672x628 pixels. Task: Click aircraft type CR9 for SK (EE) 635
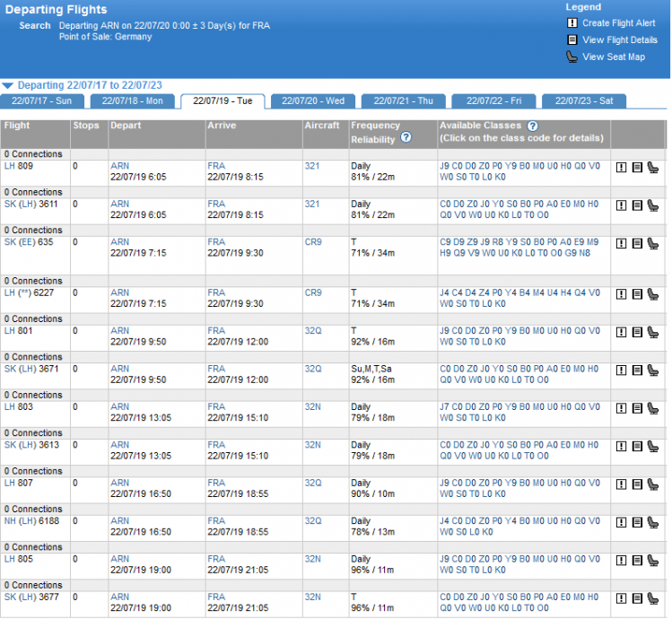coord(312,242)
